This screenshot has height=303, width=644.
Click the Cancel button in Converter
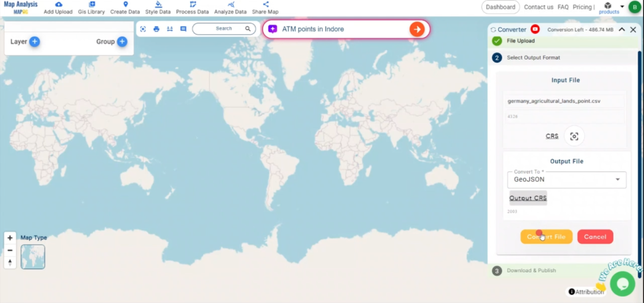tap(595, 237)
